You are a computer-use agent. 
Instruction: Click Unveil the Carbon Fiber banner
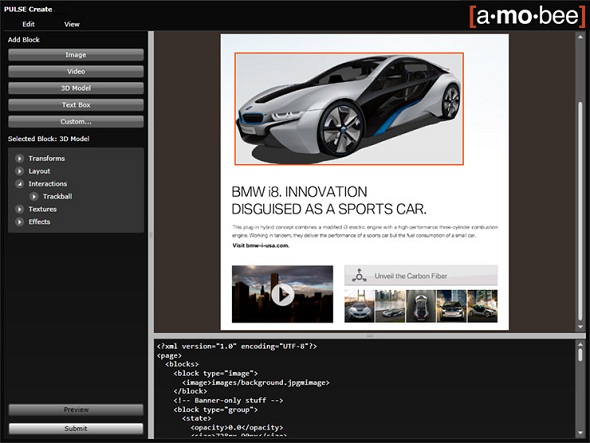click(421, 276)
